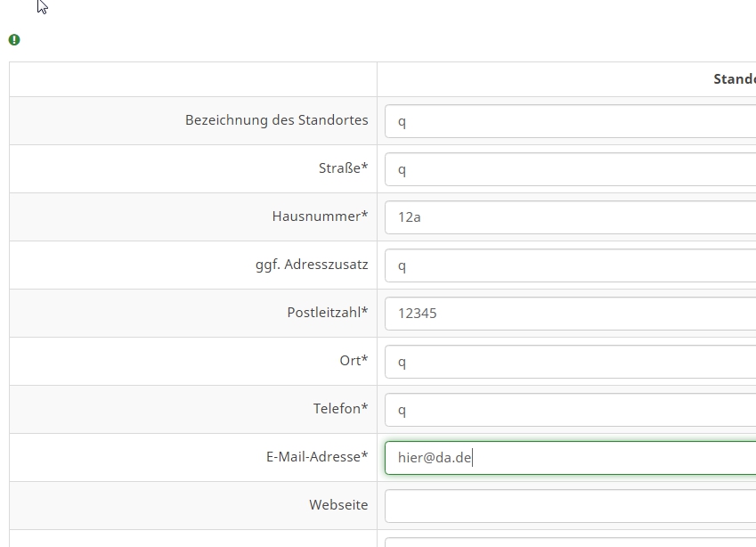Click the Hausnummer* label
The height and width of the screenshot is (547, 756).
321,216
